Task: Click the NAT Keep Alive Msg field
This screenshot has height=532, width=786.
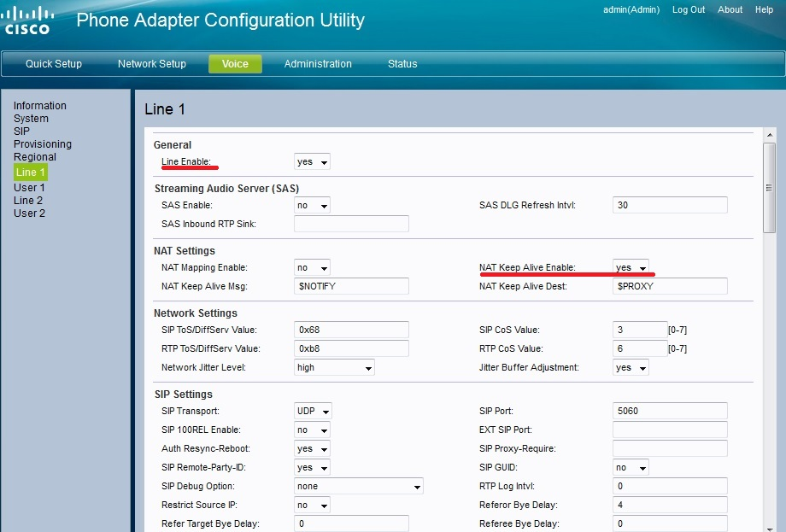Action: (x=351, y=287)
